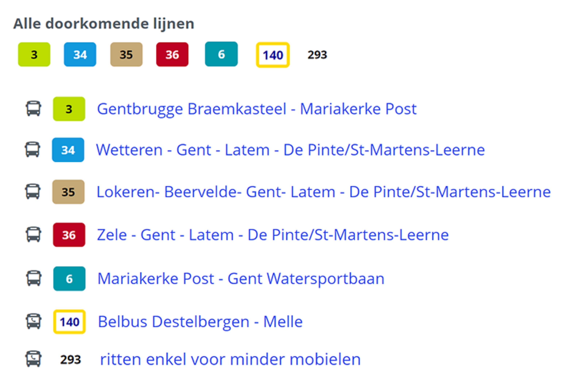This screenshot has height=392, width=576.
Task: Select the red line 36 badge in top row
Action: coord(172,54)
